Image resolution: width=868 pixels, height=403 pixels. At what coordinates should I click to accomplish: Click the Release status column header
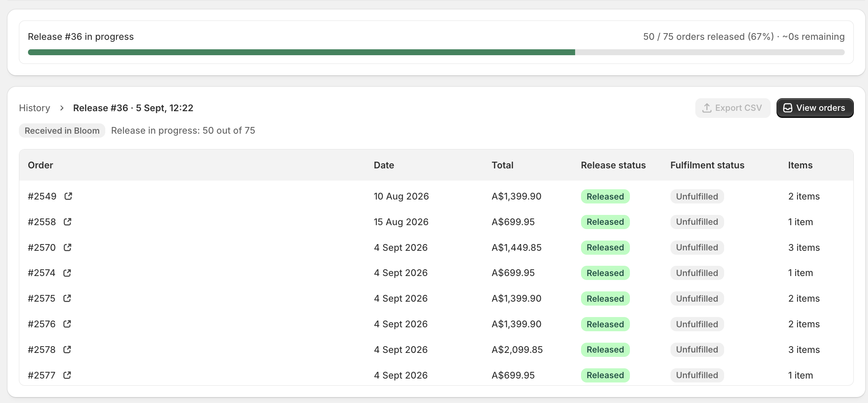pyautogui.click(x=613, y=165)
